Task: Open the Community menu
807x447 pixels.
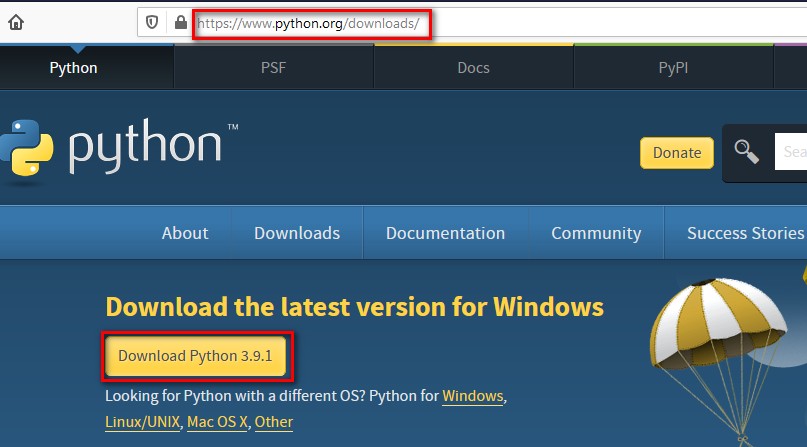Action: point(596,233)
